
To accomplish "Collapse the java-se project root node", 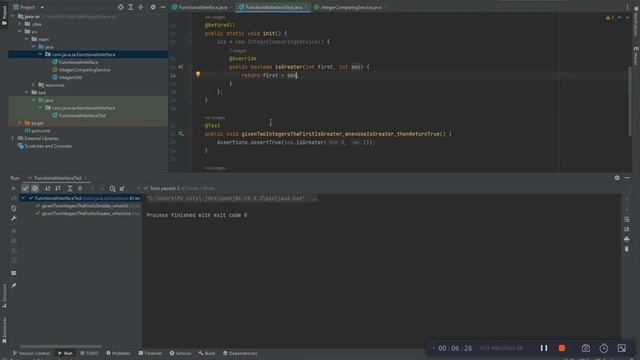I will tap(13, 17).
